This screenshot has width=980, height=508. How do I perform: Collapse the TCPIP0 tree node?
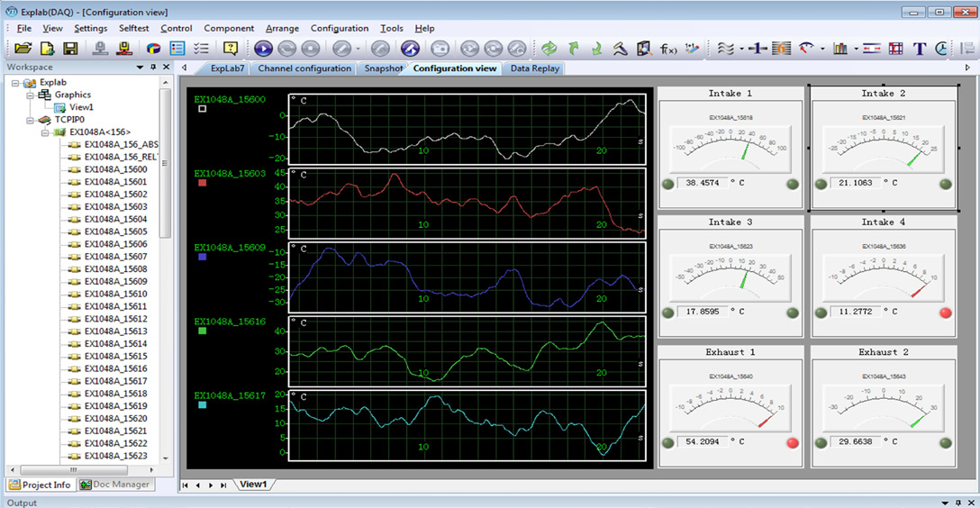(x=31, y=120)
